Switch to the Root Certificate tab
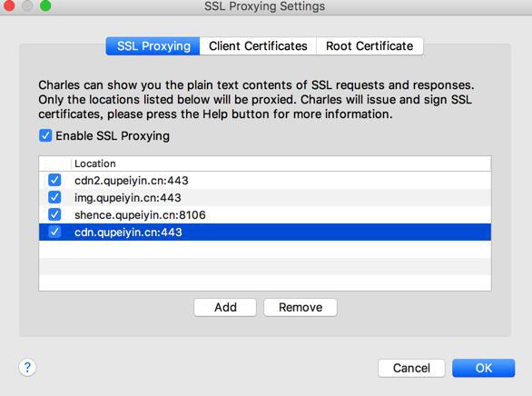 coord(369,45)
